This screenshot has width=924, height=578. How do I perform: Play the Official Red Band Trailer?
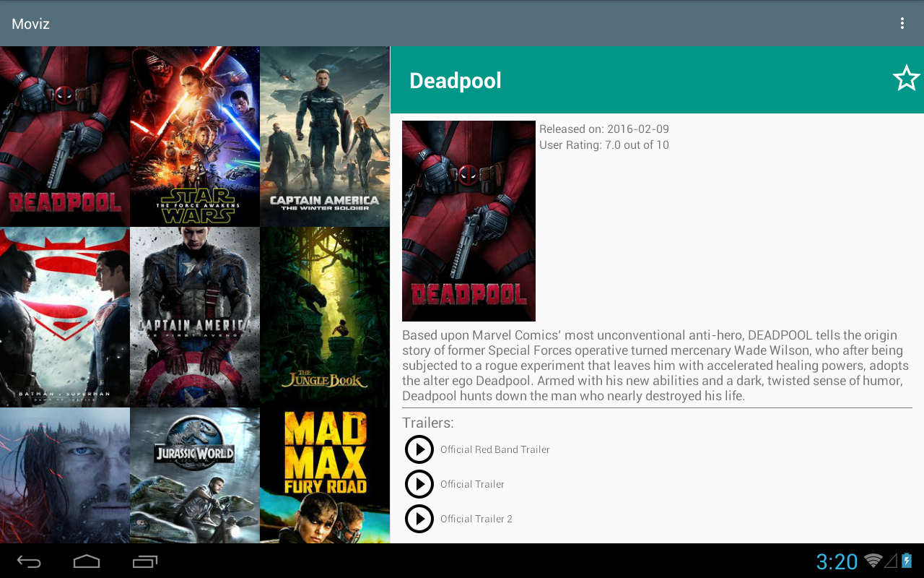click(x=419, y=449)
